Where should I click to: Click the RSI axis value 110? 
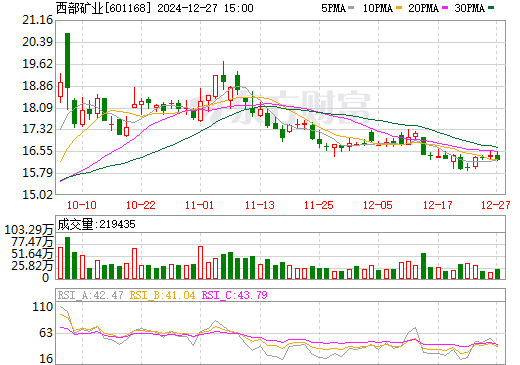43,307
